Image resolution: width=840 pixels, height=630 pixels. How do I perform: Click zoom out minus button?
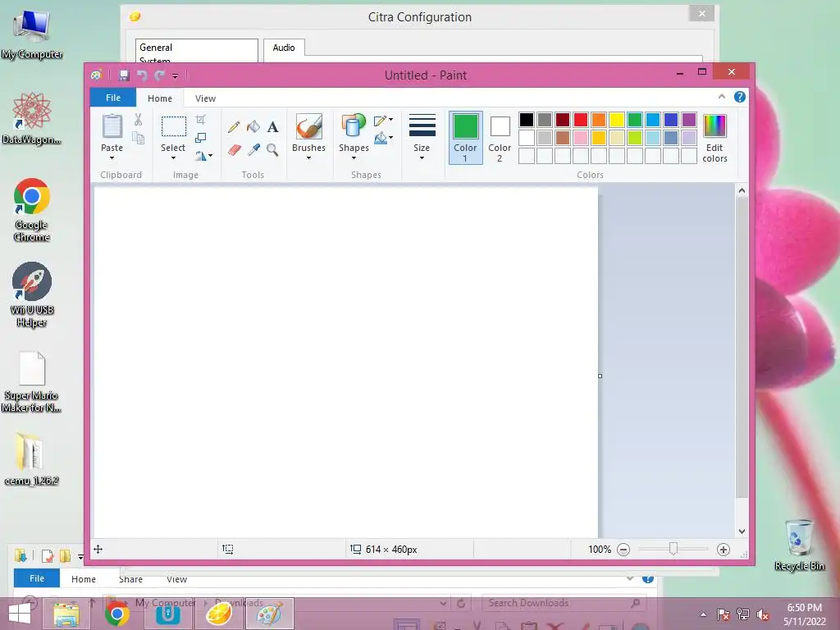[x=623, y=550]
